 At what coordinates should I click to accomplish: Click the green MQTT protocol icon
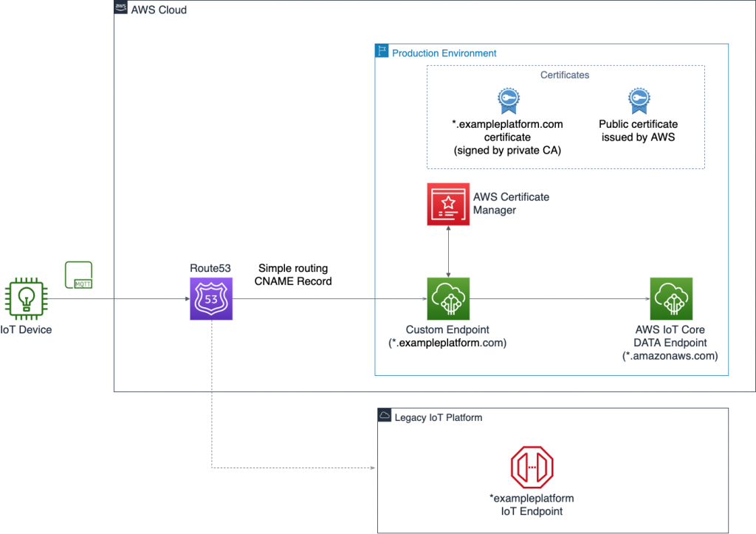point(78,275)
